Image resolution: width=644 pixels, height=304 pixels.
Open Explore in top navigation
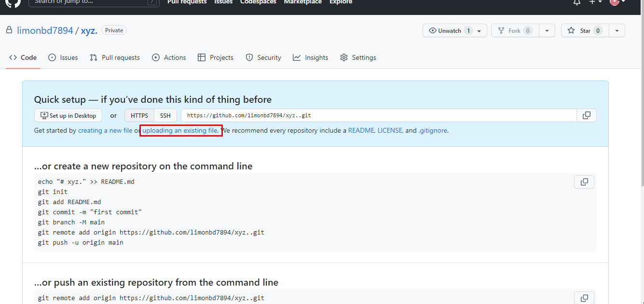click(x=341, y=2)
